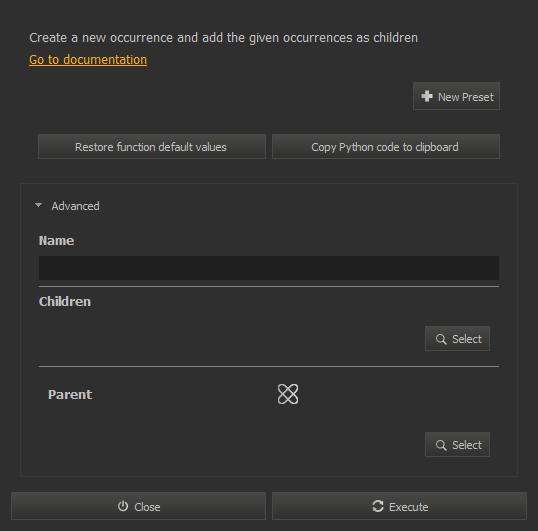Click the Advanced section header label

(75, 206)
